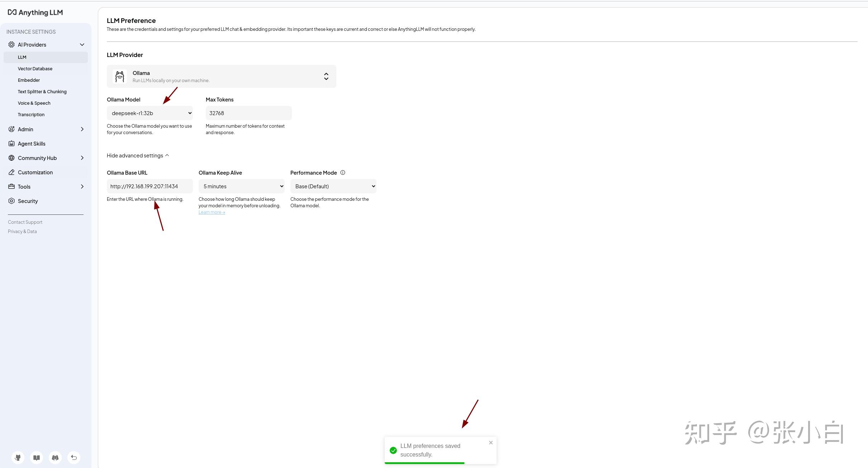Click the 'Ollama Base URL' field label
The width and height of the screenshot is (868, 468).
click(x=127, y=173)
